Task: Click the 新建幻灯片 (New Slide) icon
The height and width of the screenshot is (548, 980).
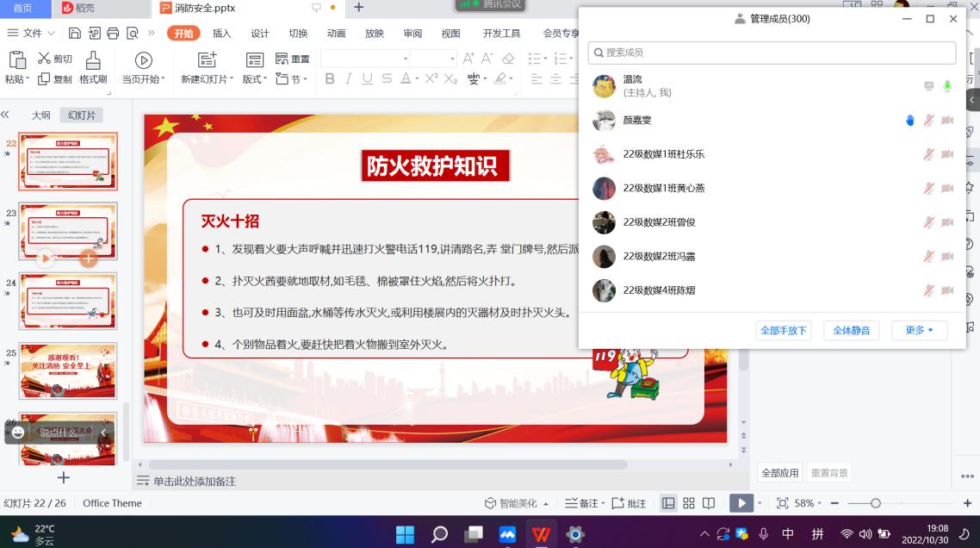Action: [205, 60]
